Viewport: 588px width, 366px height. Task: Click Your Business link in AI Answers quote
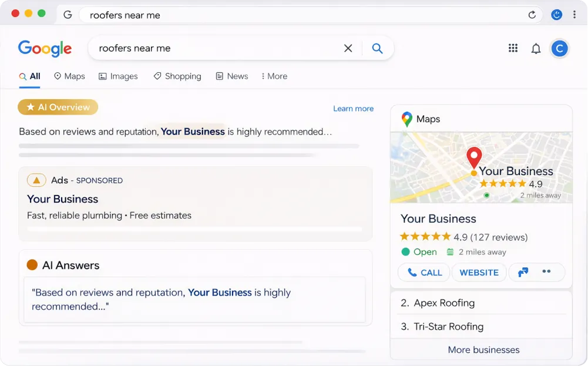(220, 293)
